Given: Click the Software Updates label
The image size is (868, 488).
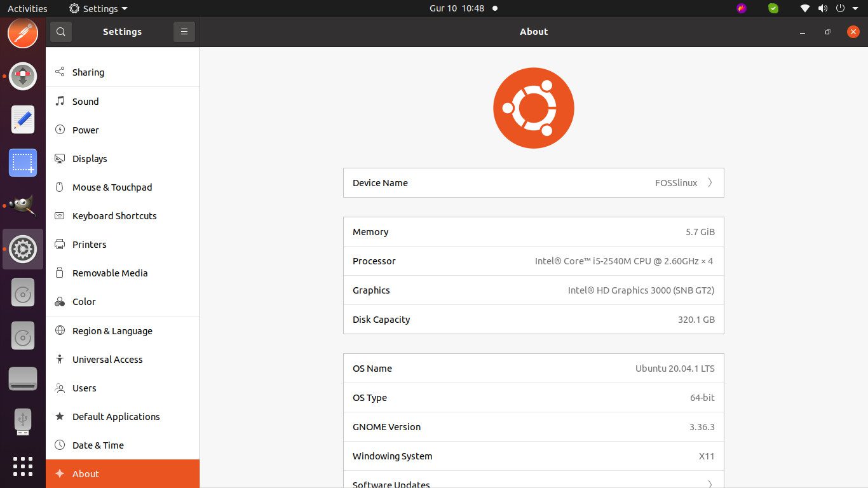Looking at the screenshot, I should (391, 484).
